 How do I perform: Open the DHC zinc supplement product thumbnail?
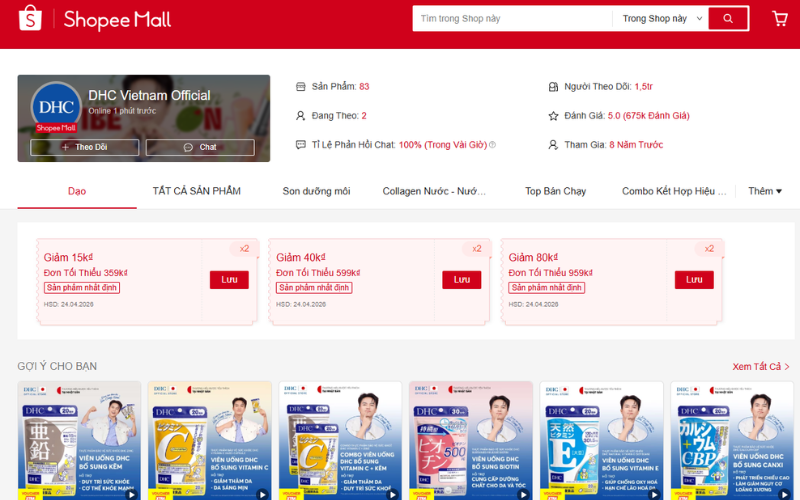[79, 441]
